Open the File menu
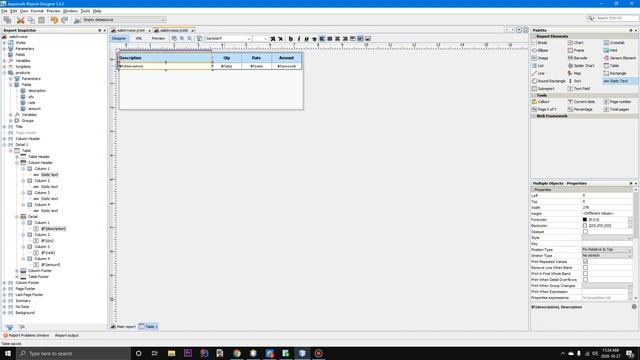 click(x=4, y=11)
